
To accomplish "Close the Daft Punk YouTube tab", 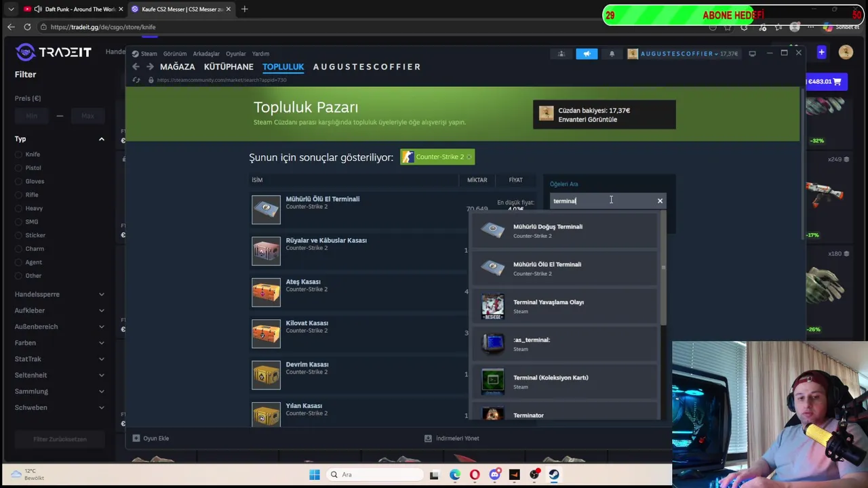I will click(x=121, y=9).
